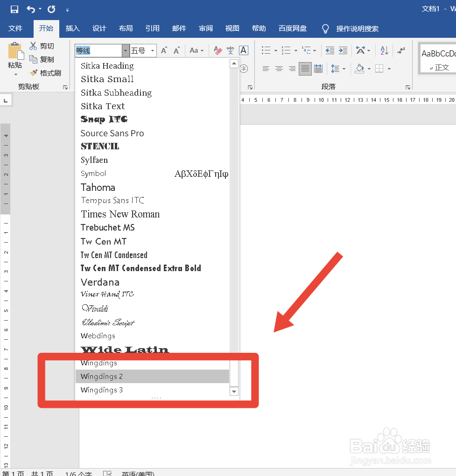Switch to the 设计 (Design) tab
The image size is (456, 476).
[99, 28]
